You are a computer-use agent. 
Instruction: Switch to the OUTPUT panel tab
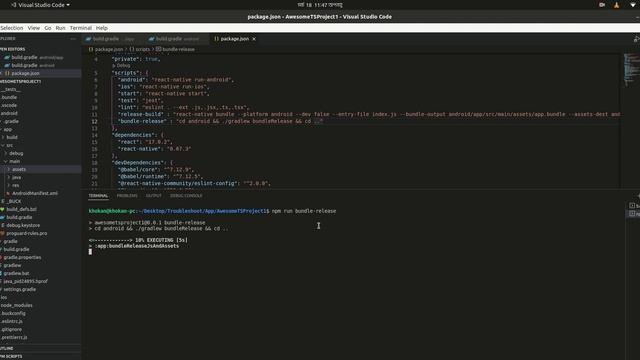(154, 196)
